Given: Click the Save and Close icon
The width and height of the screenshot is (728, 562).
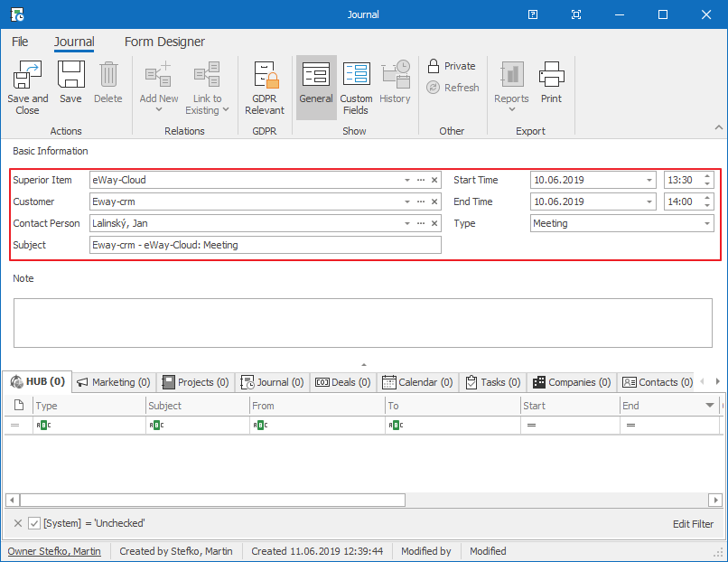Looking at the screenshot, I should (27, 75).
